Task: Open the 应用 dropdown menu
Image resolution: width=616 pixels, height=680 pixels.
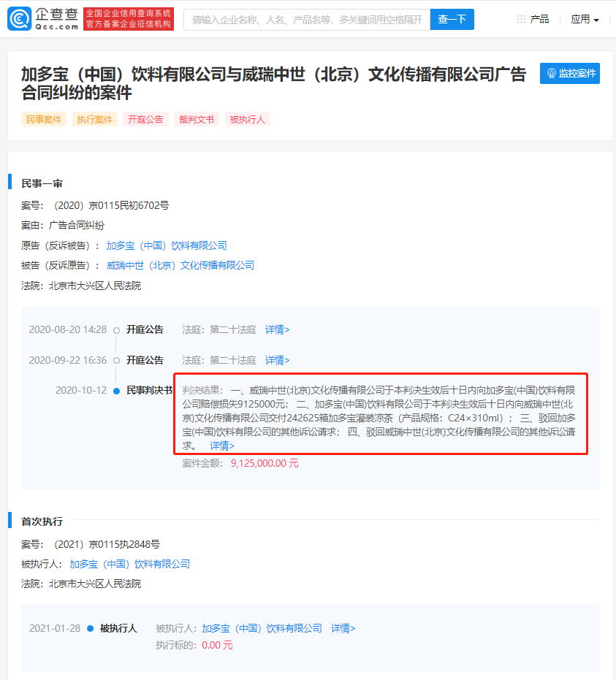Action: (585, 20)
